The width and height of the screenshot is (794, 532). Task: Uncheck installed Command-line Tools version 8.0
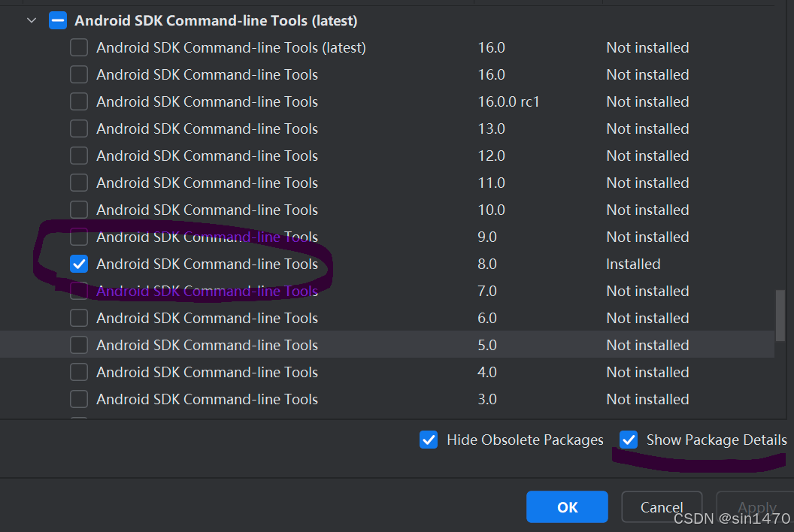pyautogui.click(x=79, y=264)
